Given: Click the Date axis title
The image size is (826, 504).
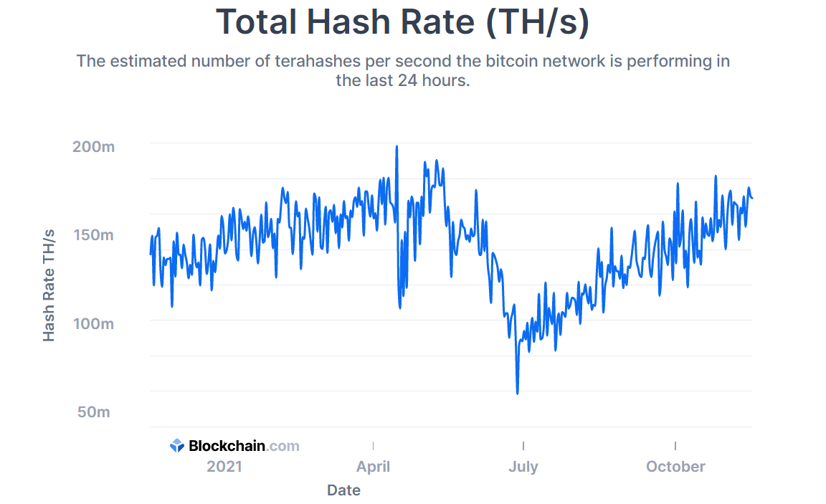Looking at the screenshot, I should click(x=344, y=490).
